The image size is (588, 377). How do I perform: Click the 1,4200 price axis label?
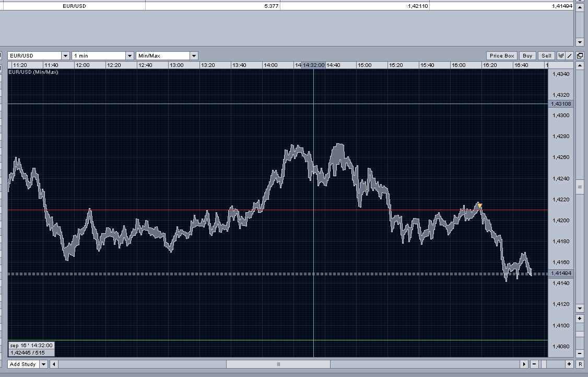click(x=561, y=221)
